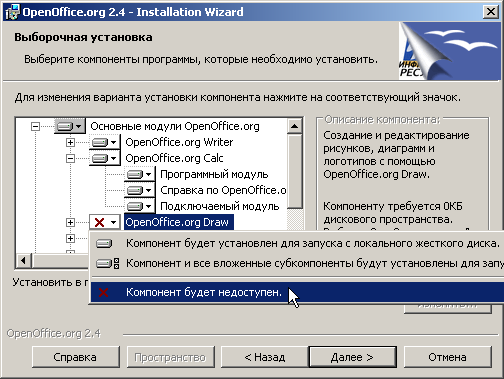Screen dimensions: 504x379
Task: Click the vertical scrollbar thumb of the component tree
Action: click(295, 171)
